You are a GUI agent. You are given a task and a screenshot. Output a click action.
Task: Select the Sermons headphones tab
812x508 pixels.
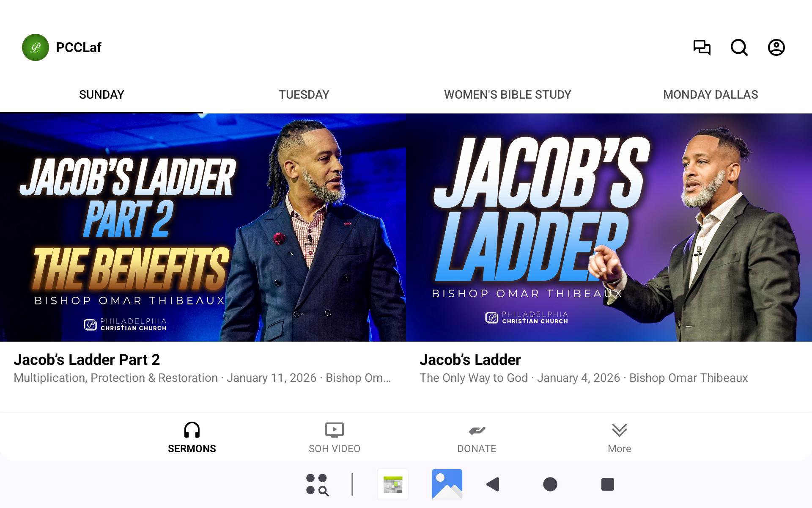192,438
